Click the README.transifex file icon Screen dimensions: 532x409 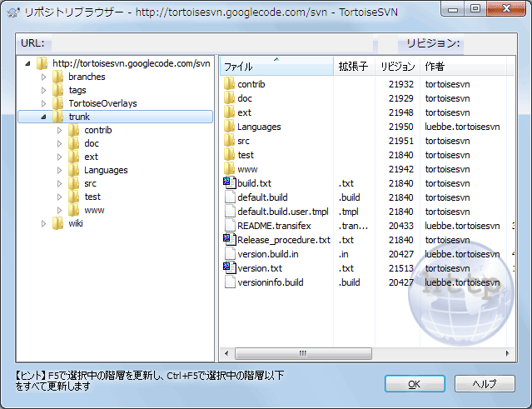point(230,226)
